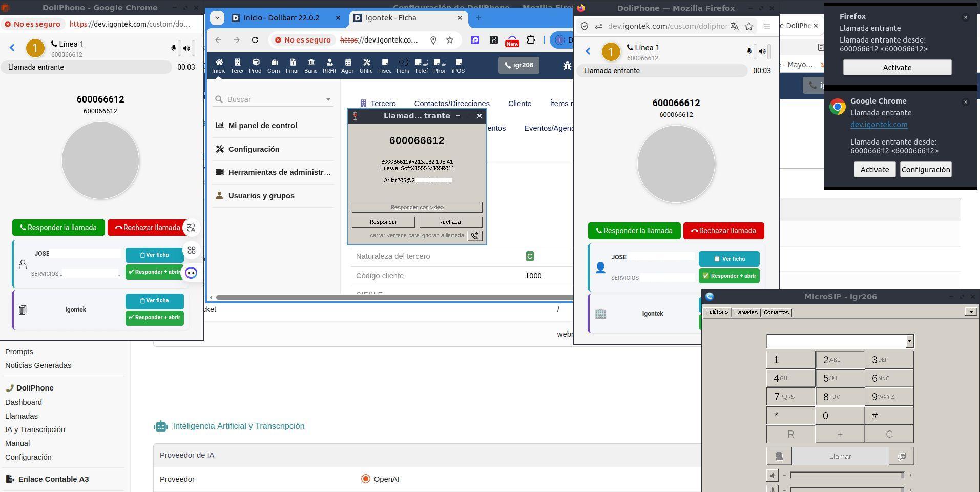Click location pin icon in Chrome address bar
The height and width of the screenshot is (492, 980).
[433, 40]
